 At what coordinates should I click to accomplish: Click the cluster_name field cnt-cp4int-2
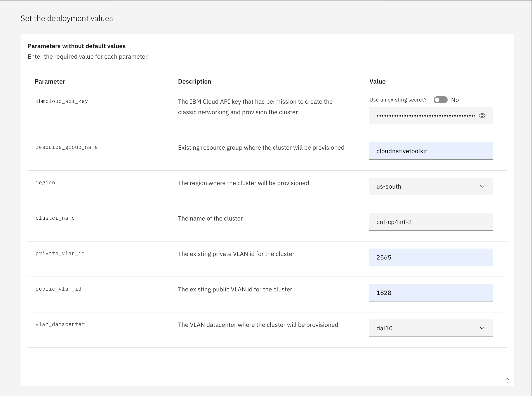point(431,222)
